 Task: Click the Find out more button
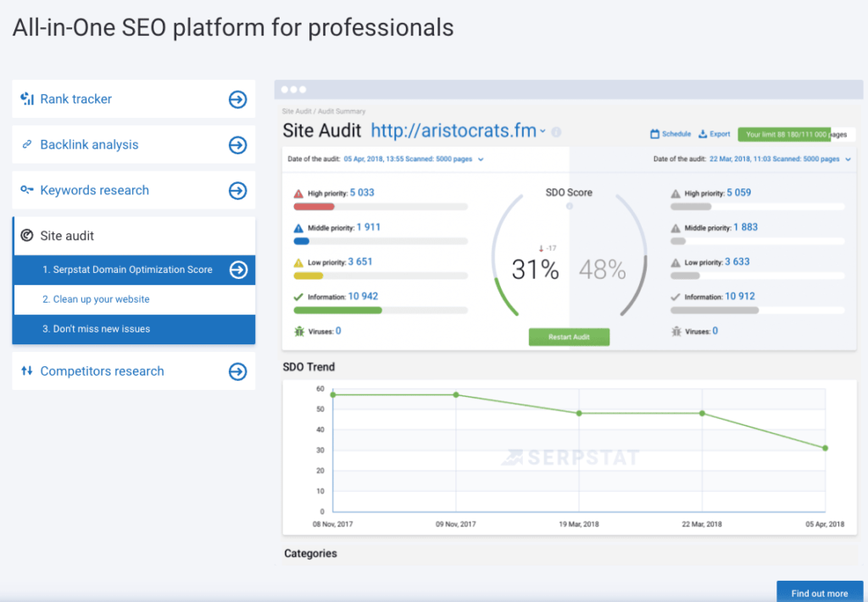819,593
